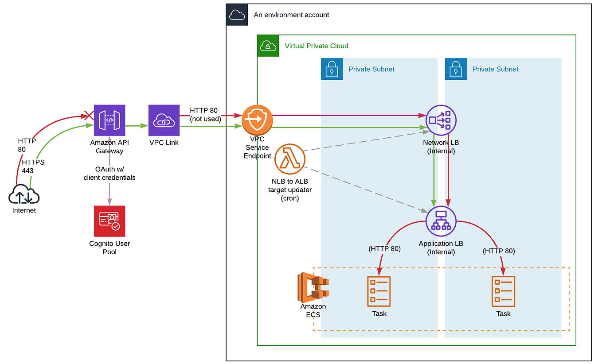Select the environment account cloud icon
This screenshot has width=602, height=364.
237,15
